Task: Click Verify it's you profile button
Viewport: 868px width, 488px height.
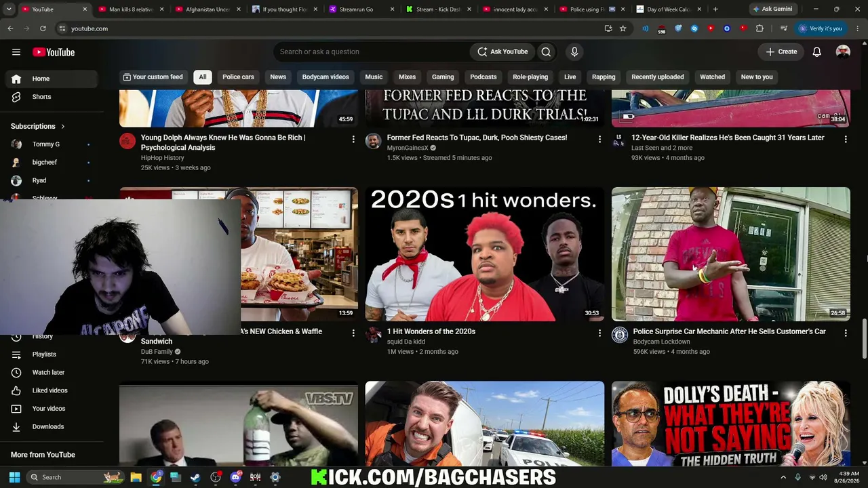Action: [821, 28]
